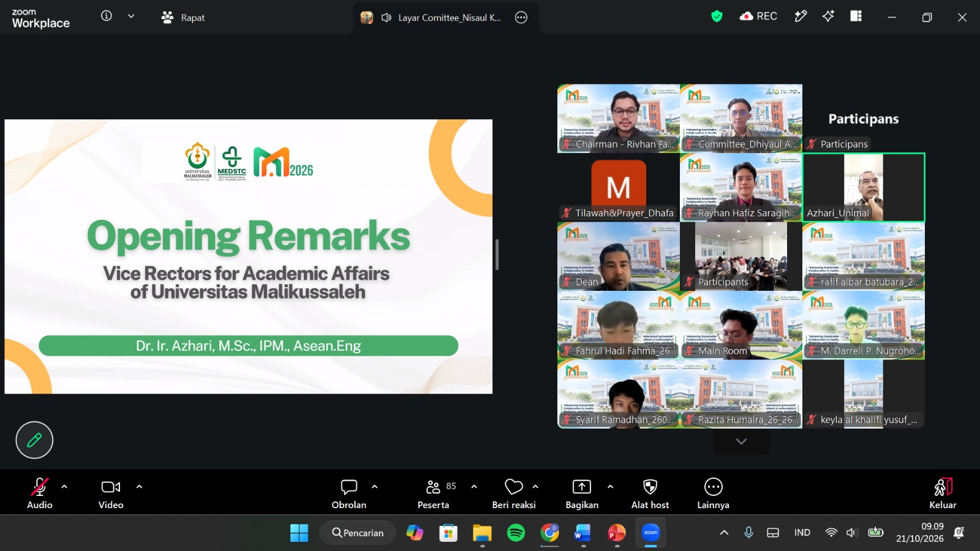Expand Bagikan options caret
980x551 pixels.
point(610,487)
